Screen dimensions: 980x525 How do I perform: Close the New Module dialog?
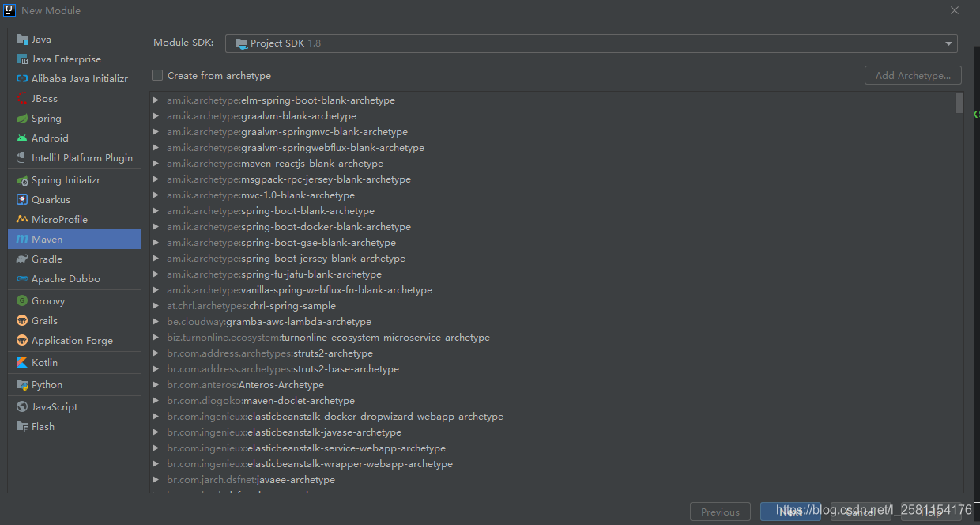tap(955, 10)
